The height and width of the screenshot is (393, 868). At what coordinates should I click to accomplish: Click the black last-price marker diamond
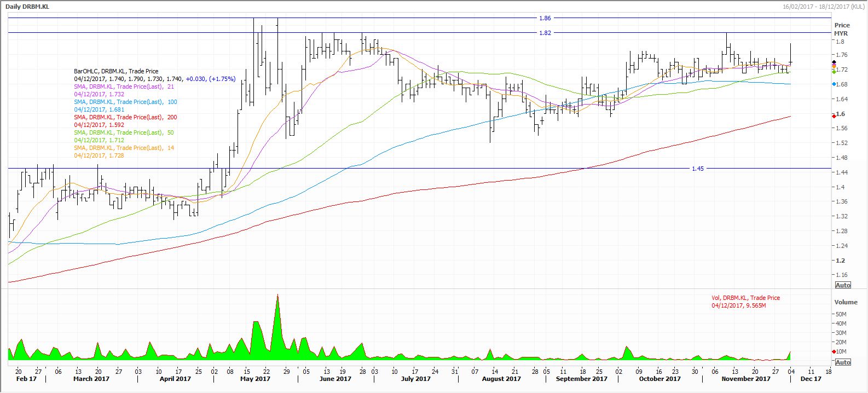833,63
